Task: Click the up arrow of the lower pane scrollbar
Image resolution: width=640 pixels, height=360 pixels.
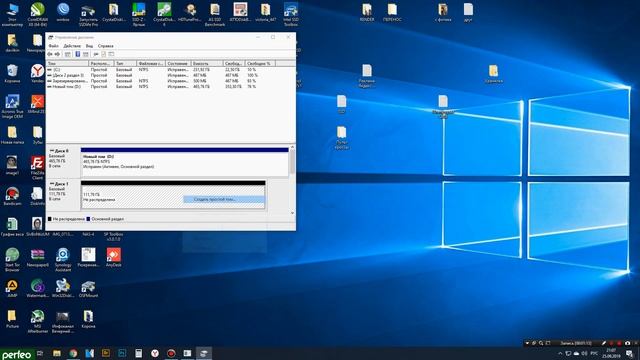Action: (x=292, y=147)
